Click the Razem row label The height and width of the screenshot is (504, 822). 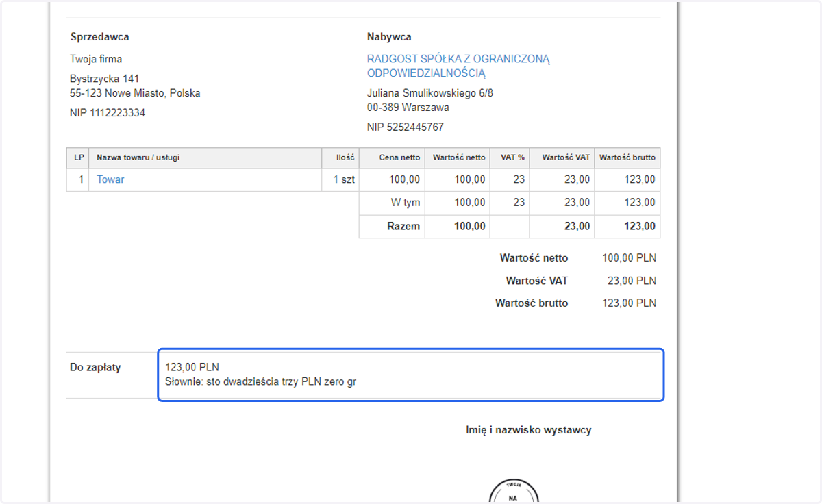[403, 226]
